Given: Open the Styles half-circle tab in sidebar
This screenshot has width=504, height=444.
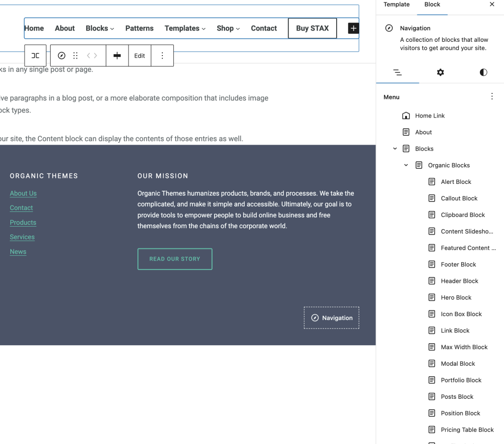Looking at the screenshot, I should point(483,72).
